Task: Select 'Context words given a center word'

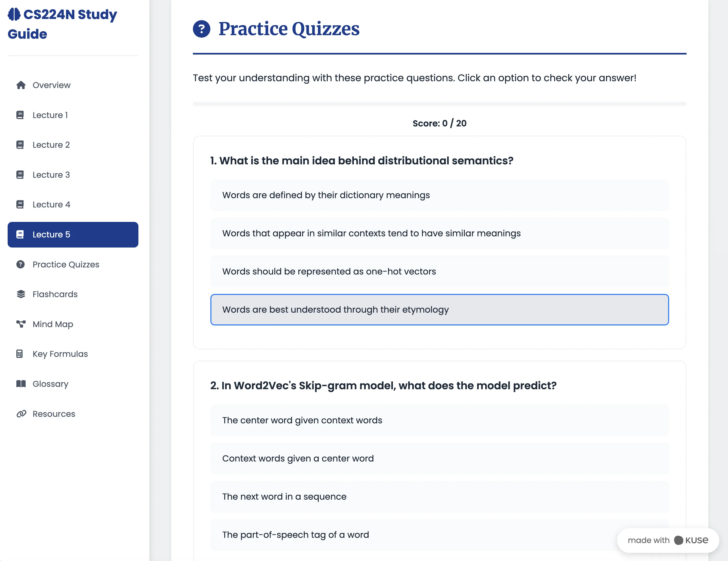Action: tap(439, 459)
